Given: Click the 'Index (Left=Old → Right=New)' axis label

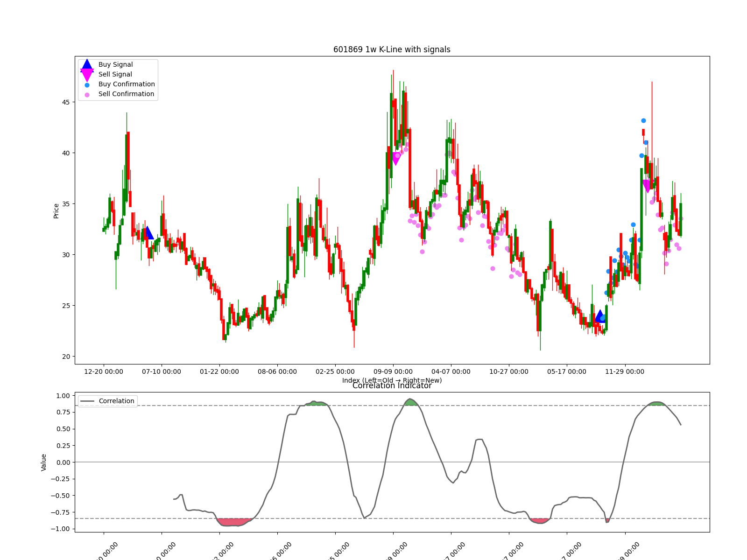Looking at the screenshot, I should (392, 380).
